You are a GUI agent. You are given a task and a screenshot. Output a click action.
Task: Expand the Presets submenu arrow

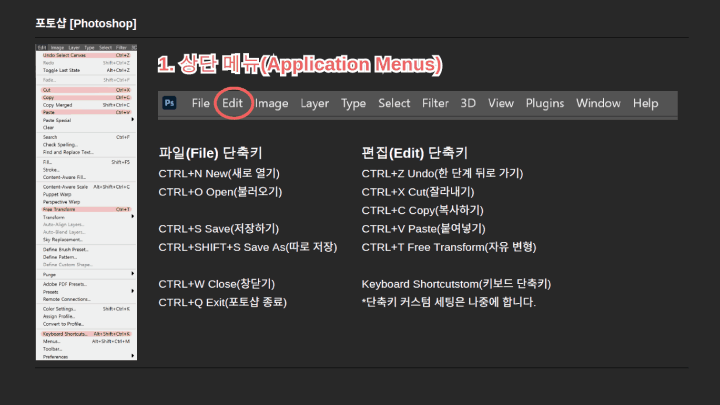click(132, 292)
